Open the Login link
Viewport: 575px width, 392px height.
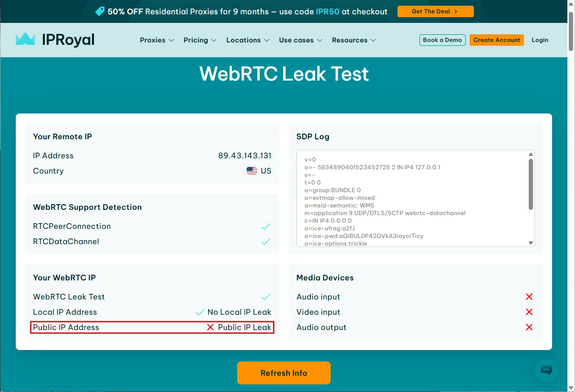540,40
